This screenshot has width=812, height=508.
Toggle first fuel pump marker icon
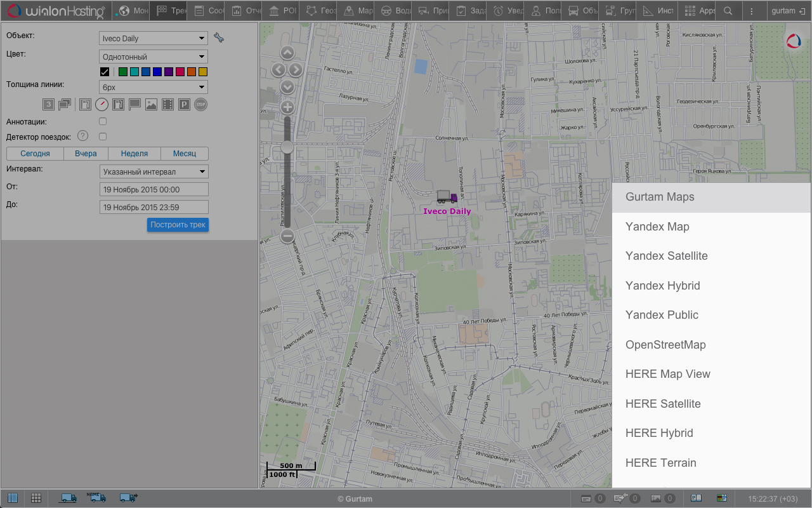[85, 105]
